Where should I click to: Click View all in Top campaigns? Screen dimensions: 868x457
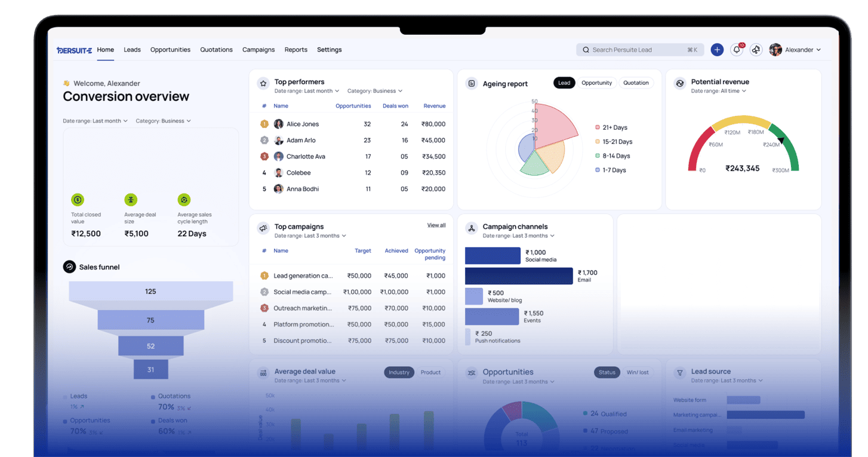tap(436, 225)
